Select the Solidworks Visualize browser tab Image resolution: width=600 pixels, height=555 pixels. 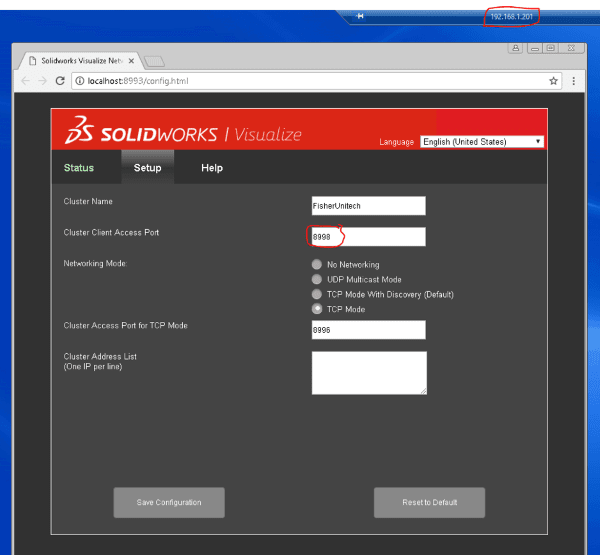coord(81,61)
